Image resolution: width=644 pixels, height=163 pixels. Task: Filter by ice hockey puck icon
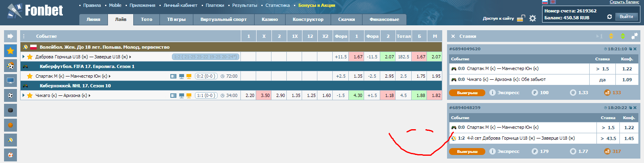(10, 110)
